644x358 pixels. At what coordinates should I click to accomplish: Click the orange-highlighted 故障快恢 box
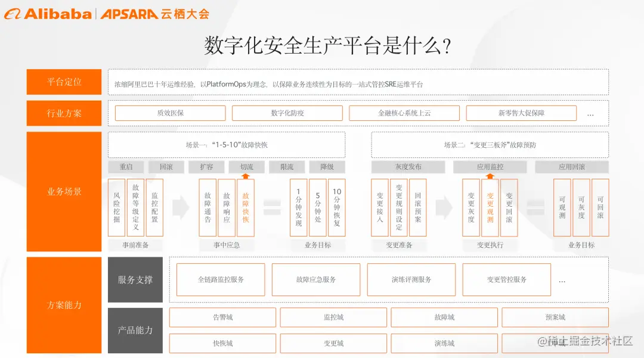pos(246,207)
